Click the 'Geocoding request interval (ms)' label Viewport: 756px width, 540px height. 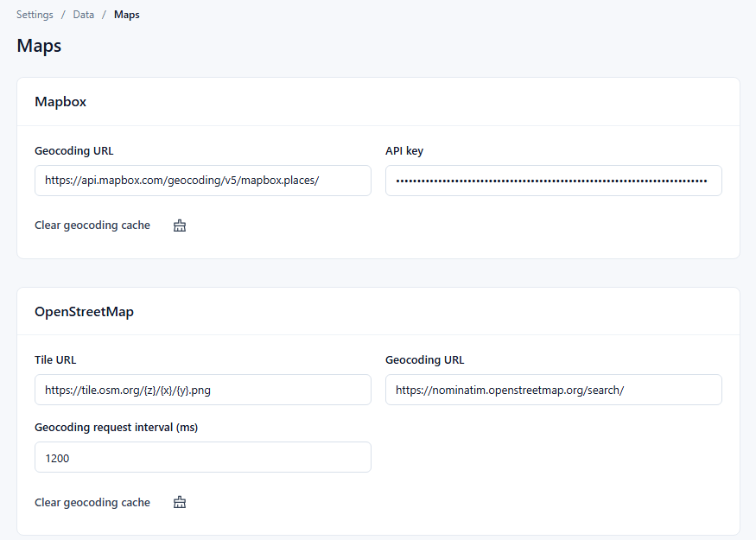(x=116, y=428)
